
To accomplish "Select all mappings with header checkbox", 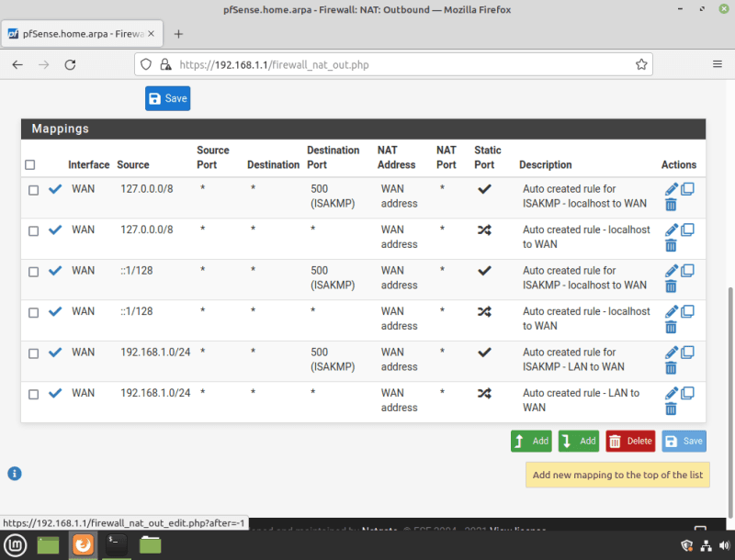I will [x=30, y=165].
